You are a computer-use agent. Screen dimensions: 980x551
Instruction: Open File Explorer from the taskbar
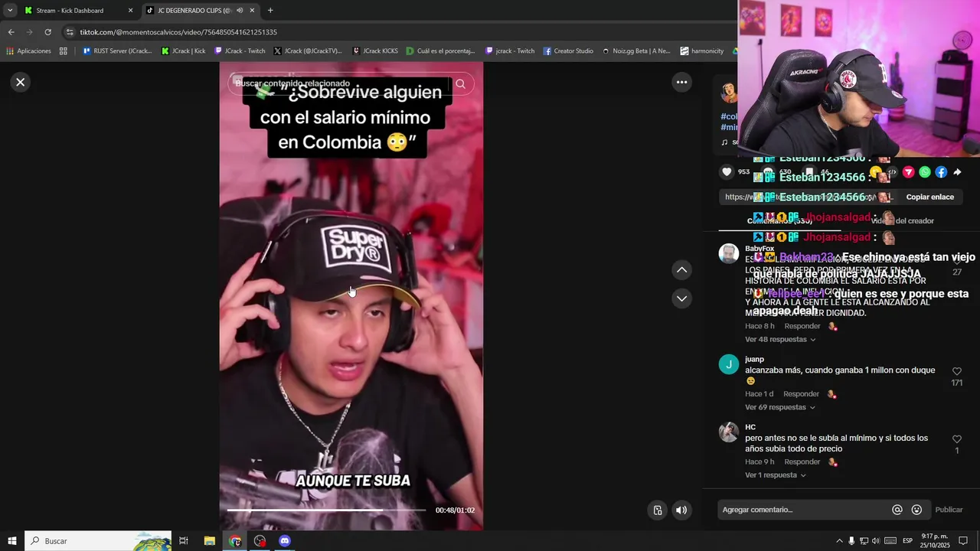click(x=209, y=541)
